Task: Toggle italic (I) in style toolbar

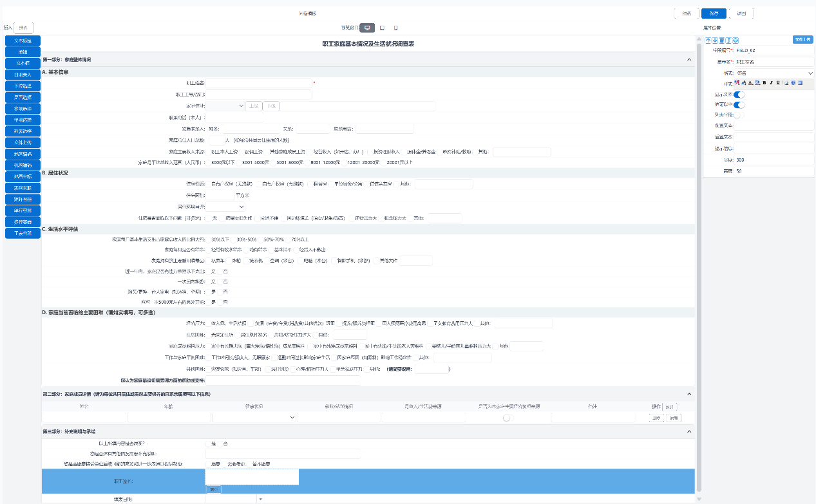Action: click(x=771, y=83)
